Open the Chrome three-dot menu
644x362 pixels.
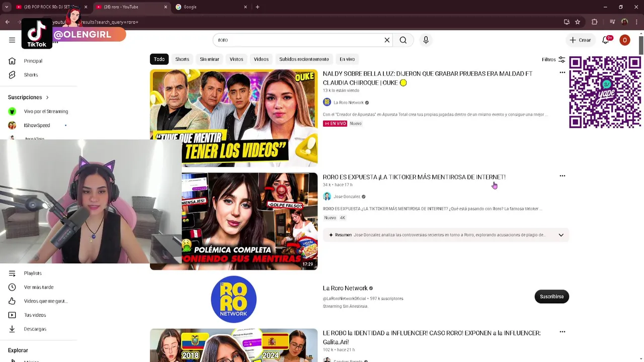point(637,22)
